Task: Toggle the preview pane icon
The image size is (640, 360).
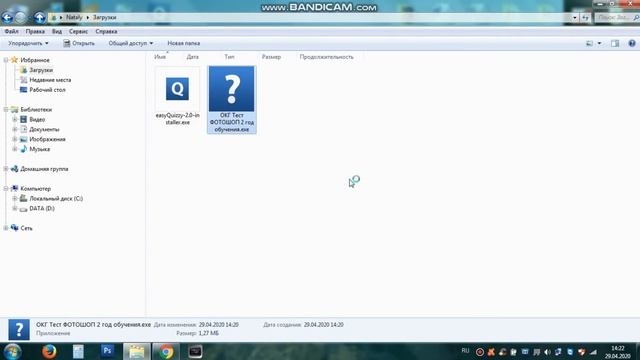Action: tap(615, 43)
